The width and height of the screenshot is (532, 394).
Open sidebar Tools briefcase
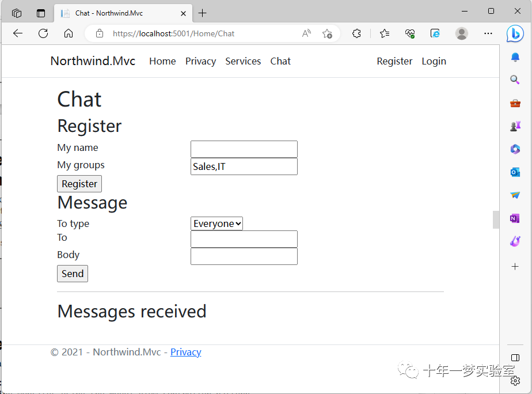tap(515, 103)
